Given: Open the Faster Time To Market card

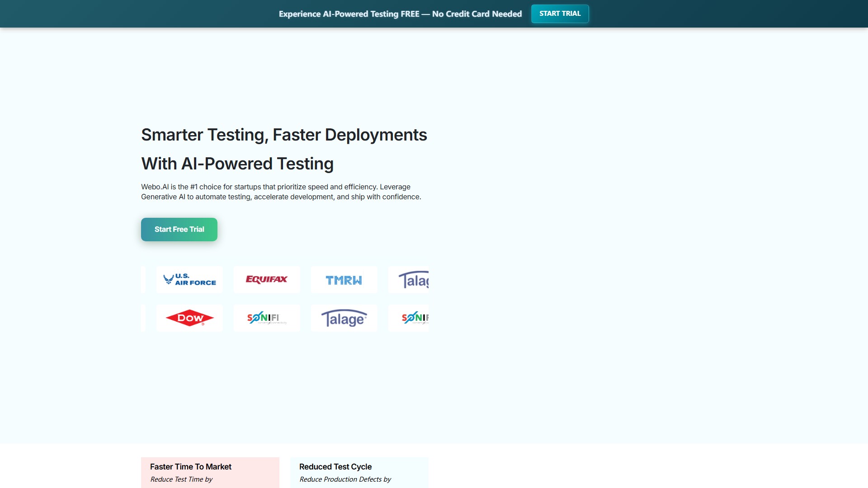Looking at the screenshot, I should click(x=210, y=472).
